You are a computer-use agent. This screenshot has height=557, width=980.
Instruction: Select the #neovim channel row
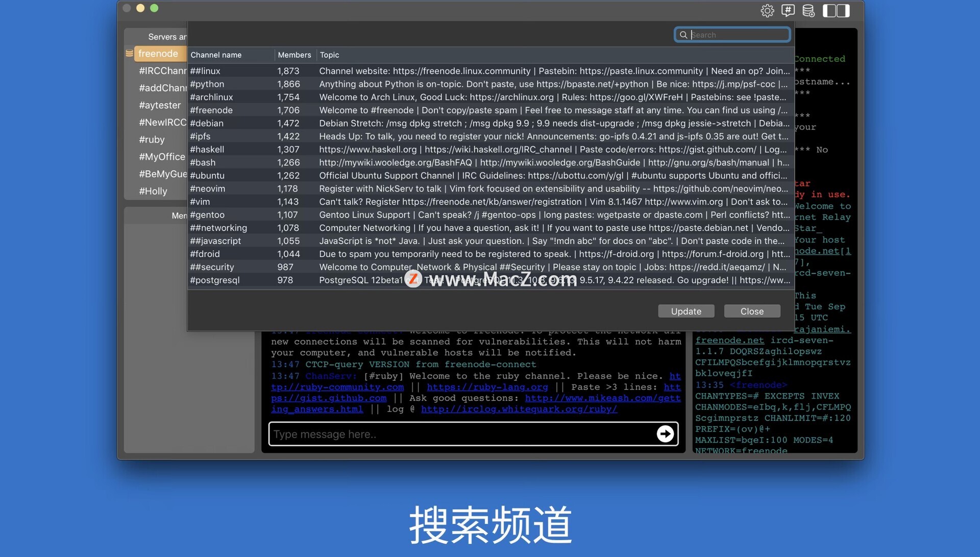click(x=491, y=189)
